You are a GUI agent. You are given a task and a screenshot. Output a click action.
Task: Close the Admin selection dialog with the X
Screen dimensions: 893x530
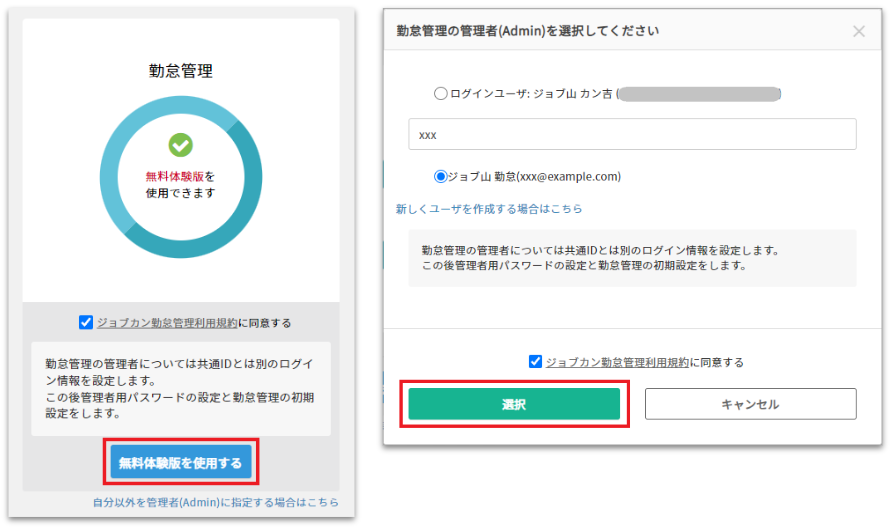pyautogui.click(x=858, y=31)
